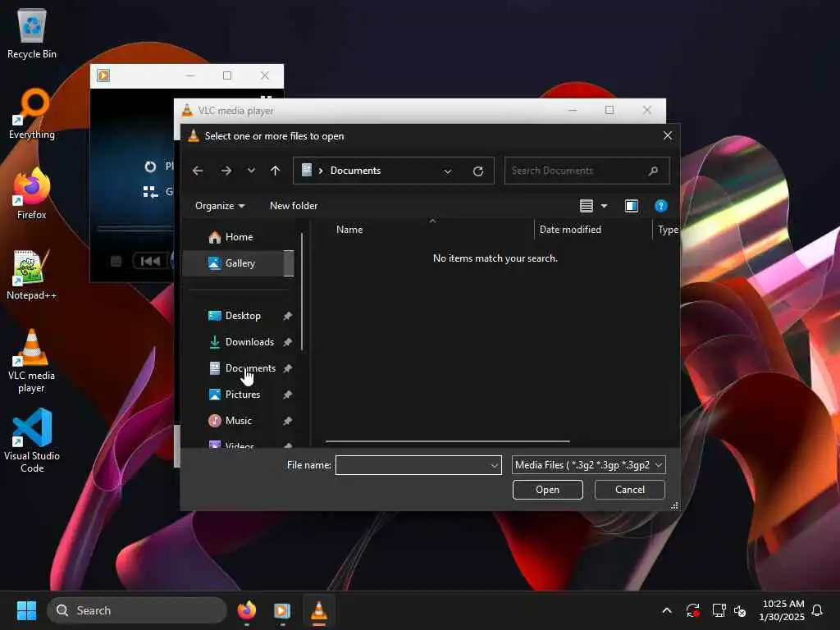
Task: Click stop button in background media player
Action: pyautogui.click(x=116, y=261)
